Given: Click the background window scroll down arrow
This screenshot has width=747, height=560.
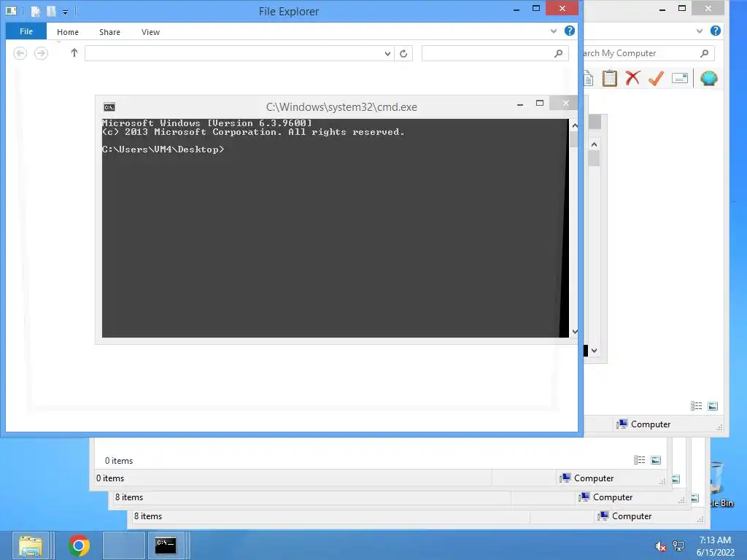Looking at the screenshot, I should pos(594,351).
